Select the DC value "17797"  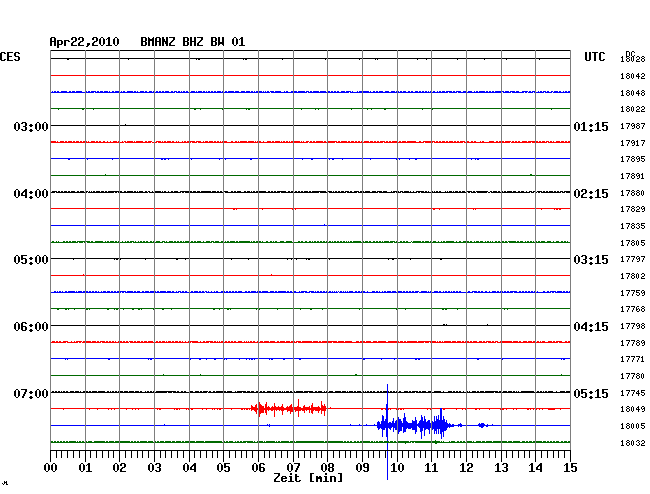pyautogui.click(x=633, y=259)
